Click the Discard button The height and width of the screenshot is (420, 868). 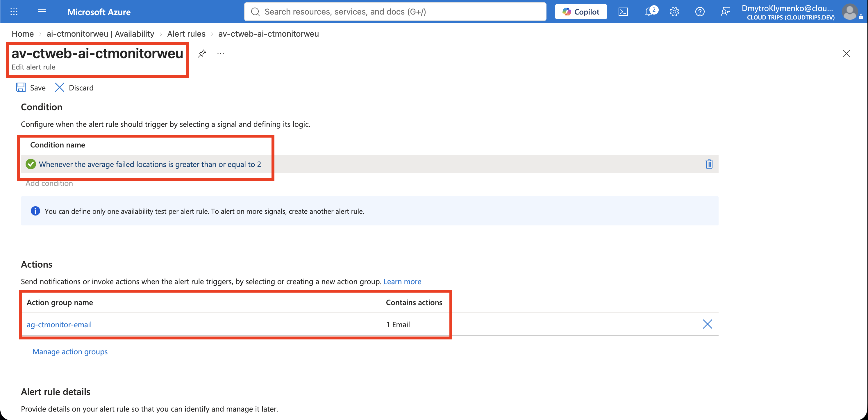(74, 88)
